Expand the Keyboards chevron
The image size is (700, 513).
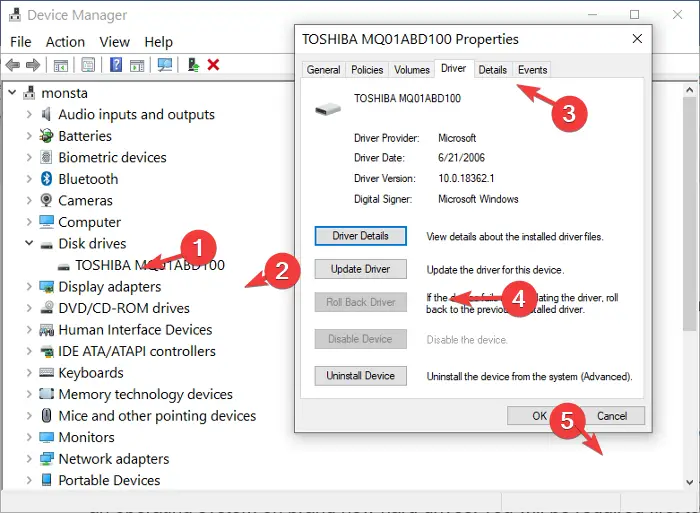click(x=29, y=373)
